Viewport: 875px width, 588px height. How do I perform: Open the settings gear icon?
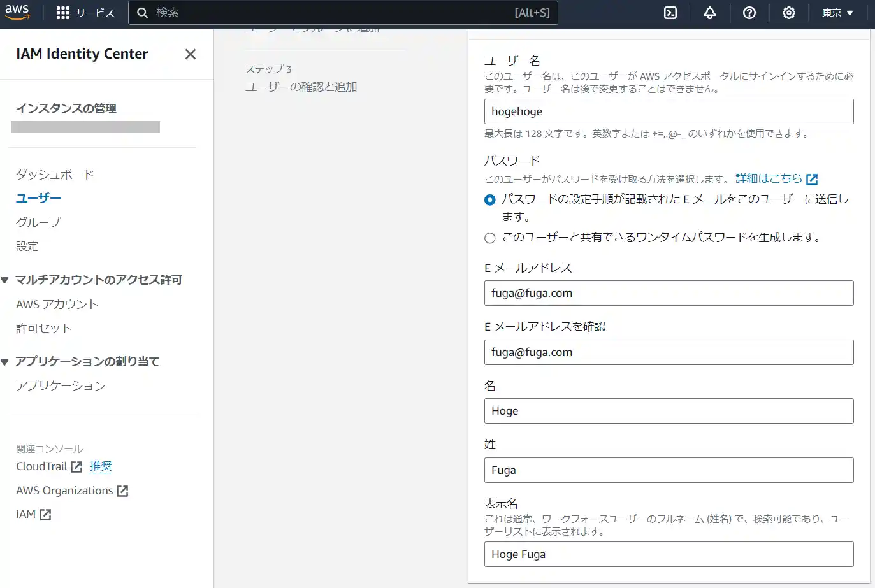[788, 12]
